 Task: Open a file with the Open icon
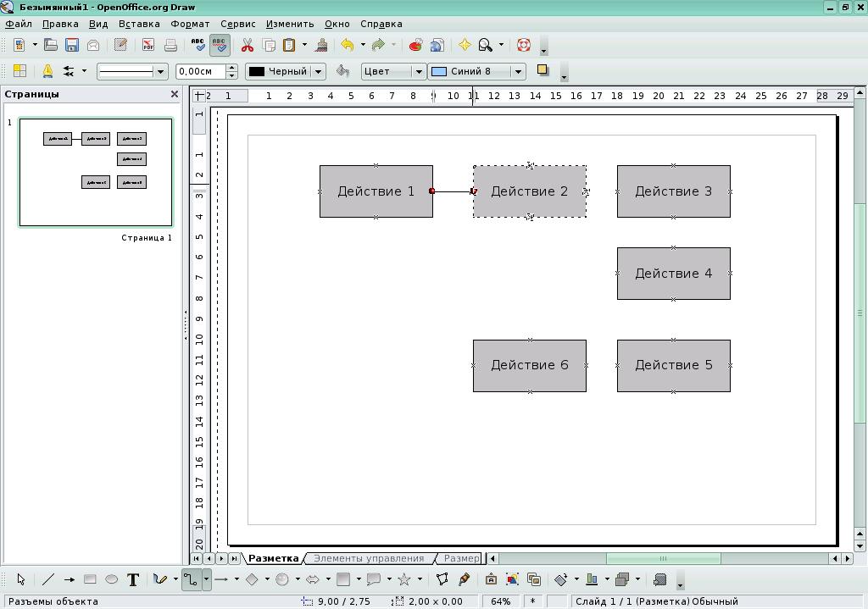coord(51,45)
